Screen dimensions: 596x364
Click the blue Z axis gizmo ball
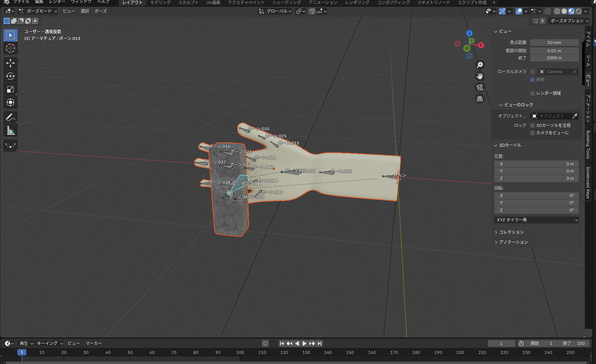469,33
